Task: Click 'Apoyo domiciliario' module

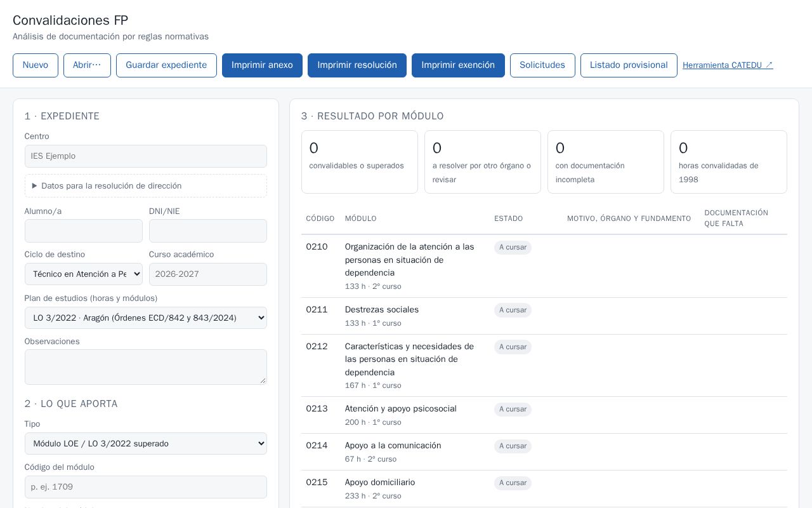Action: 380,482
